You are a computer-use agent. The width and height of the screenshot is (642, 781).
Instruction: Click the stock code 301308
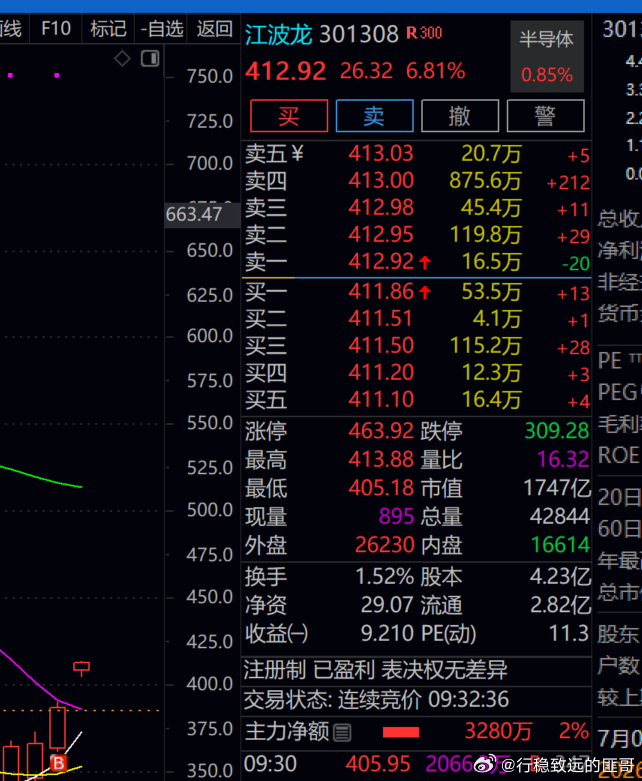[359, 34]
